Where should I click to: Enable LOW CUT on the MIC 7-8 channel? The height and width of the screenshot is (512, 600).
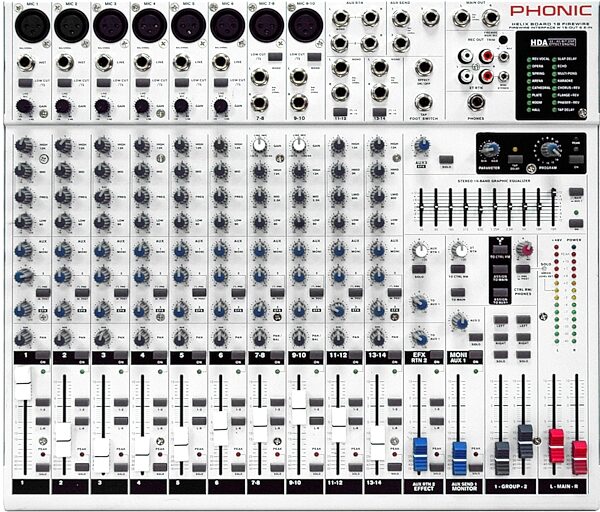tap(275, 57)
